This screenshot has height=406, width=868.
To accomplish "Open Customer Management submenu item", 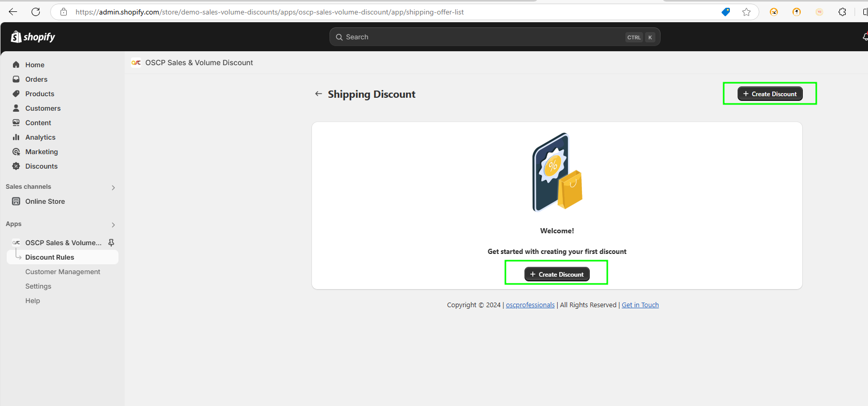I will [x=63, y=272].
